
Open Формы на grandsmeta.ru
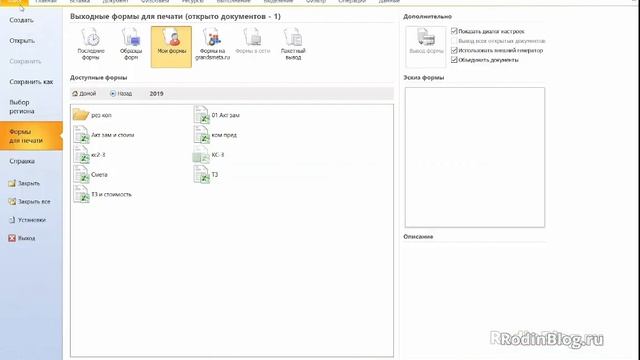(212, 45)
